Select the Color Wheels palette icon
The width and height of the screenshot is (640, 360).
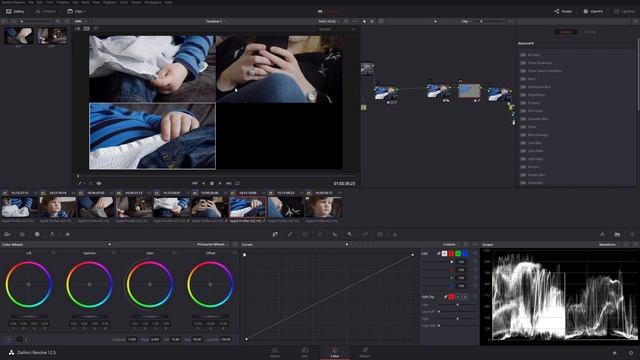37,234
